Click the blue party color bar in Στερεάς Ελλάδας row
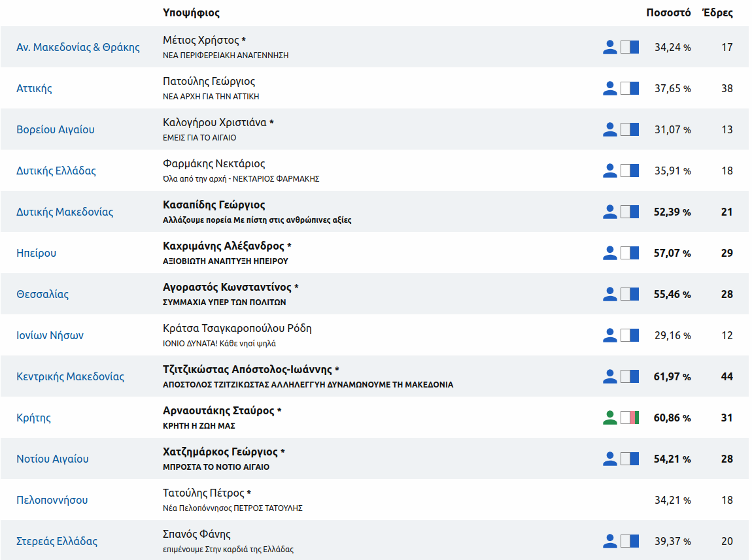 point(630,541)
